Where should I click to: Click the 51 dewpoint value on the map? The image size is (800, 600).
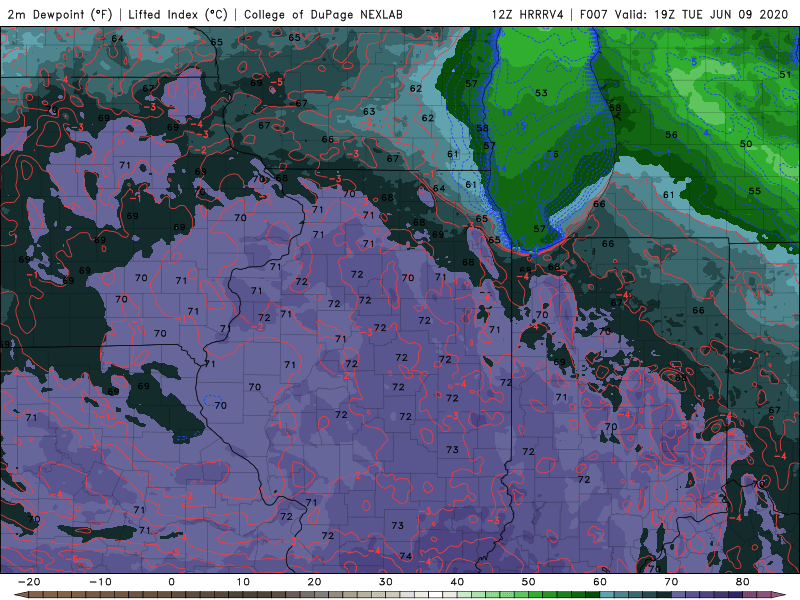pyautogui.click(x=785, y=74)
